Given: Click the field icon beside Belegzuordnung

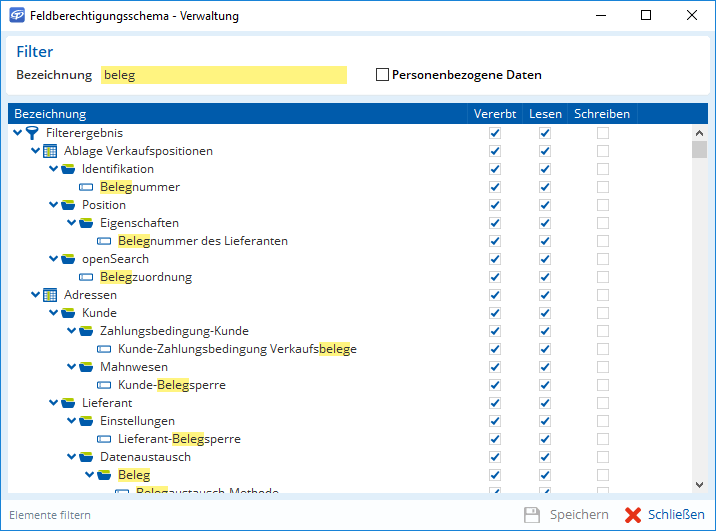Looking at the screenshot, I should coord(86,277).
